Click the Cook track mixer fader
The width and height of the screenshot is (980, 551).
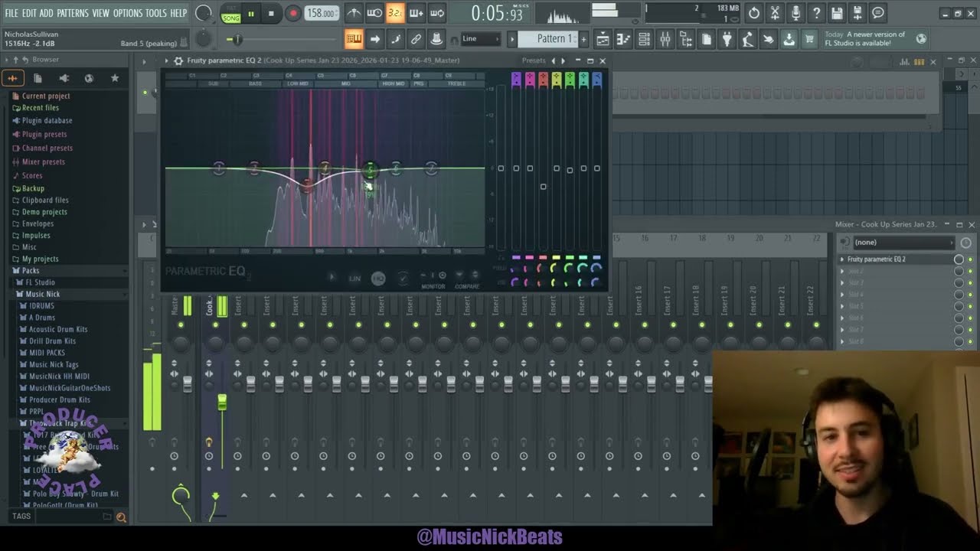(222, 402)
